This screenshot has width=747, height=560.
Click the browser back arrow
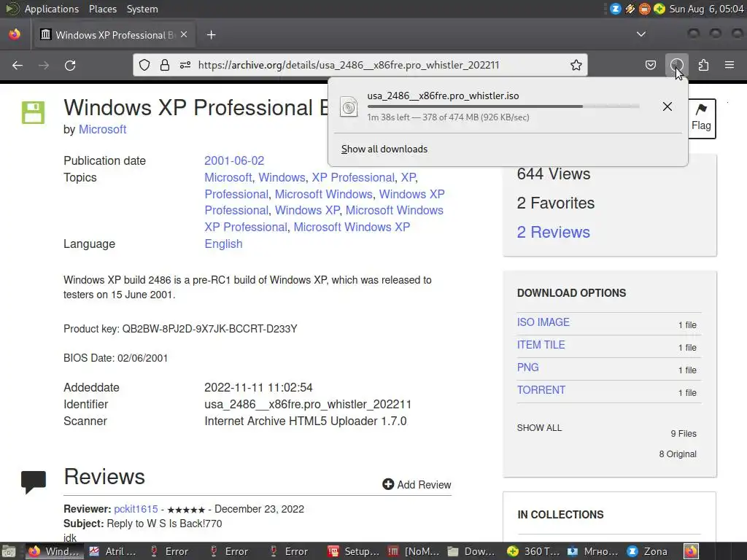point(18,65)
